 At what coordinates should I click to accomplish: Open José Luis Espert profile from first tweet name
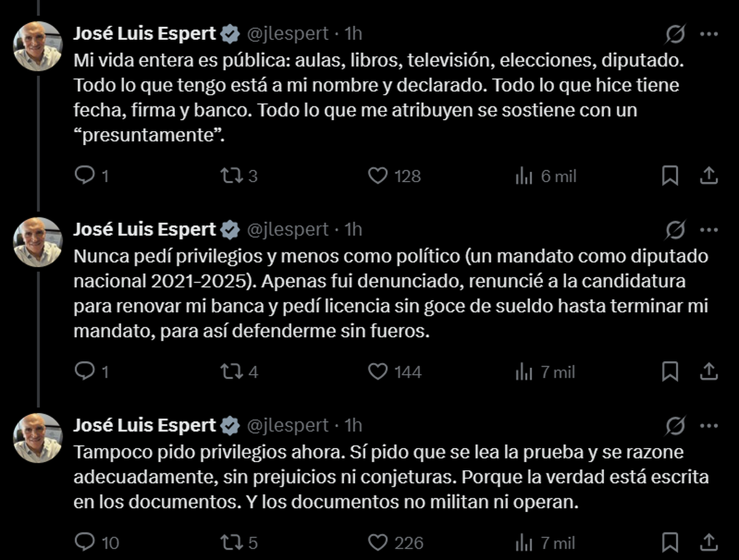(x=145, y=34)
